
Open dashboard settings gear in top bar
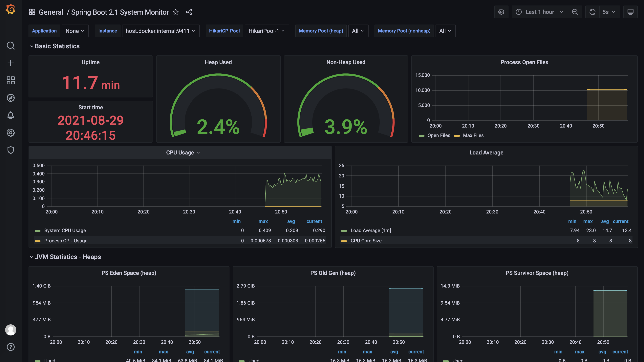coord(501,12)
